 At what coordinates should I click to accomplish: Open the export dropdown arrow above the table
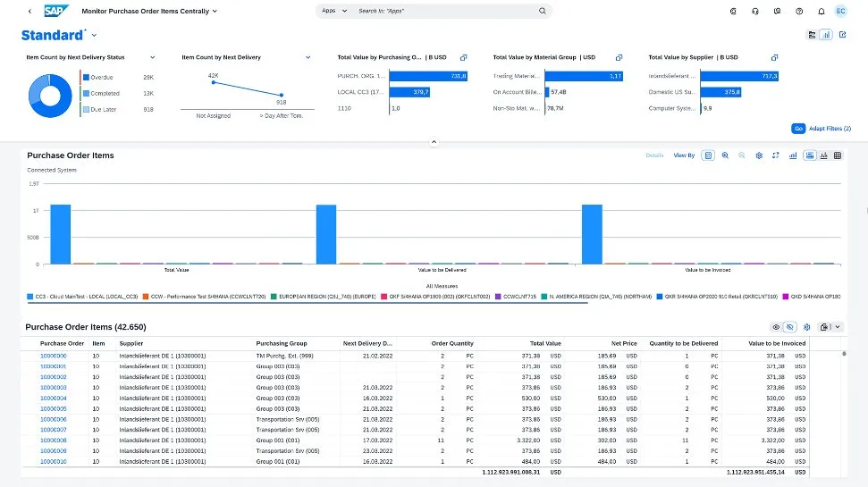tap(838, 327)
